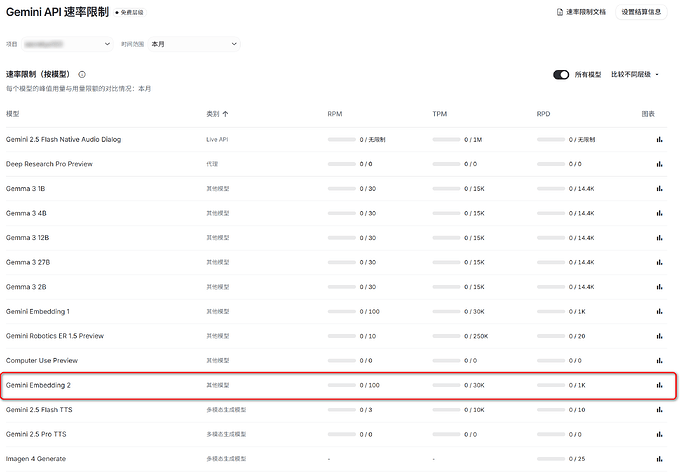
Task: Open chart for Gemini Robotics ER 1.5 Preview
Action: click(x=659, y=337)
